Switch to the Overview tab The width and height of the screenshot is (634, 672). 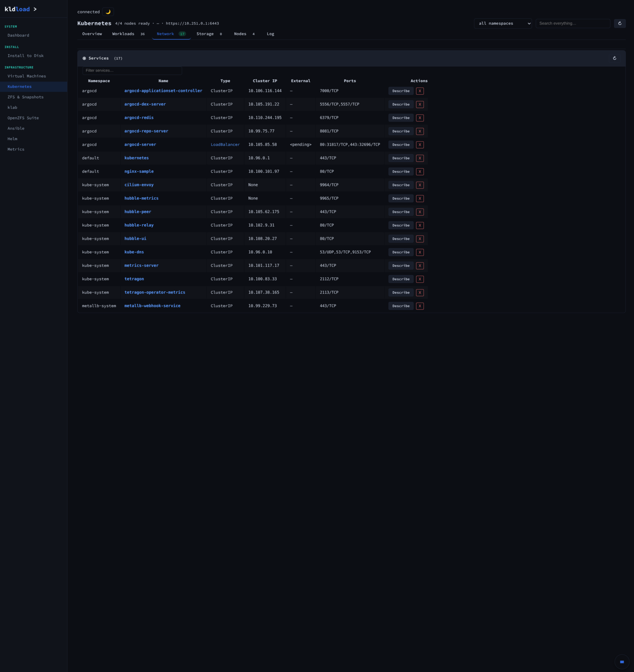click(92, 34)
